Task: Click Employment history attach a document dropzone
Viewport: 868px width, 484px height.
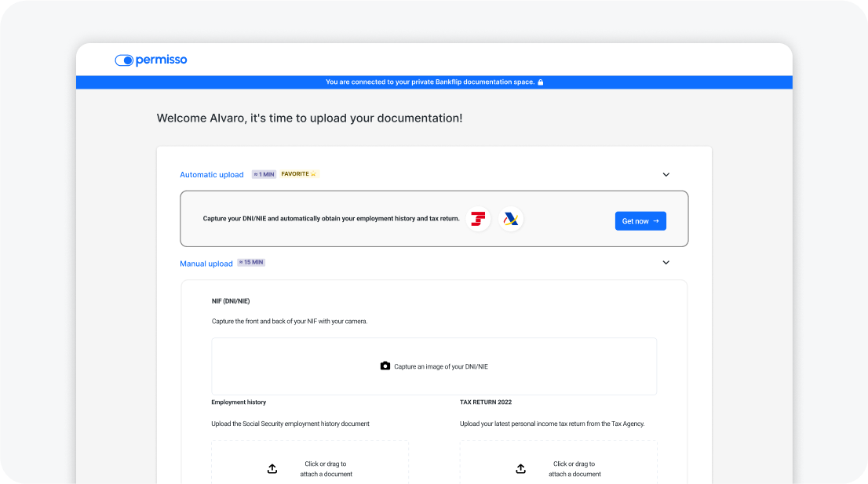Action: [310, 462]
